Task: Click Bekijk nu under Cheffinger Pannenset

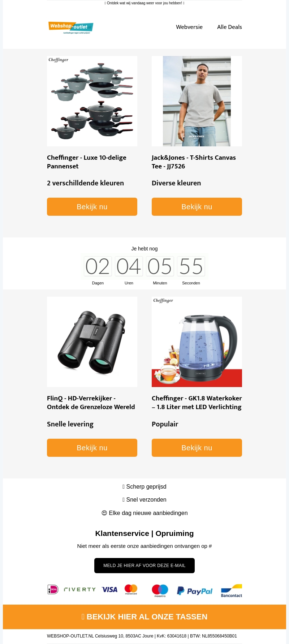Action: [x=92, y=207]
